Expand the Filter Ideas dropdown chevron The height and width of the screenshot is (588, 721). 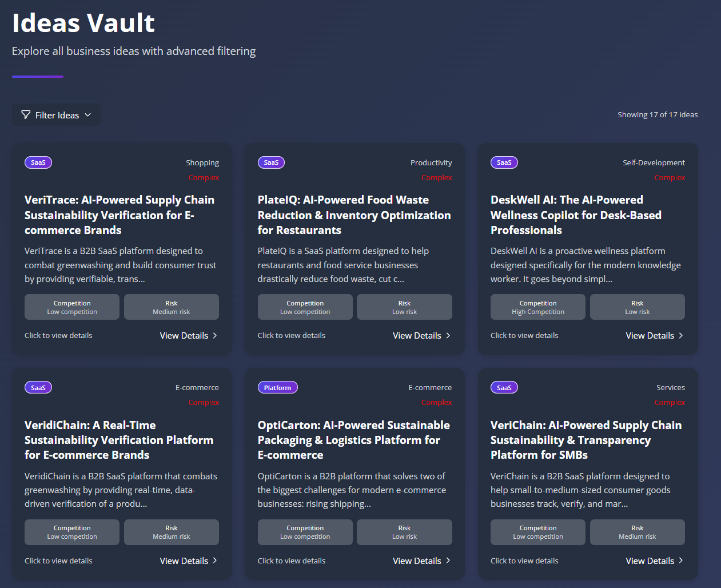tap(88, 115)
